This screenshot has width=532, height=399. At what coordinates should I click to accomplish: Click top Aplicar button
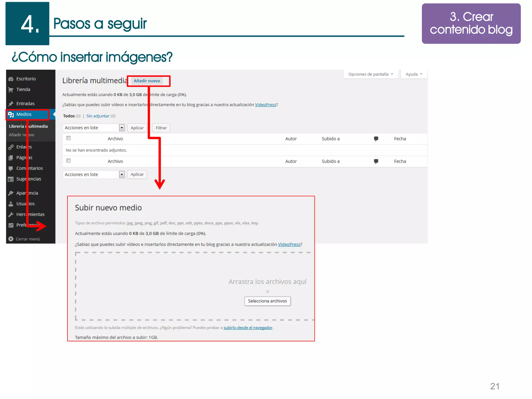tap(137, 128)
